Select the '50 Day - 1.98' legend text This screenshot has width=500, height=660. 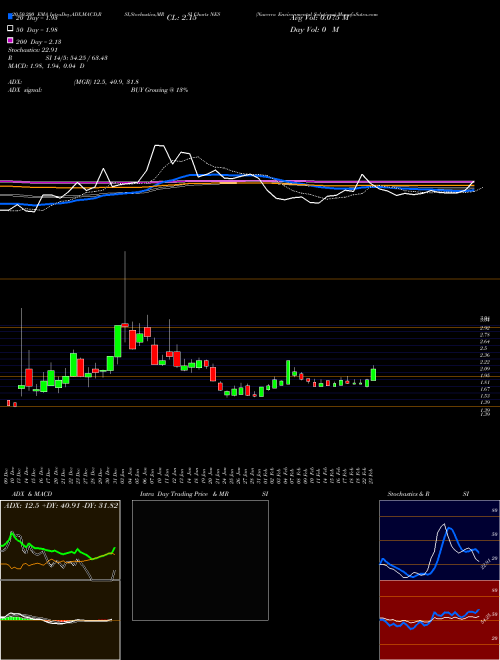pyautogui.click(x=37, y=30)
